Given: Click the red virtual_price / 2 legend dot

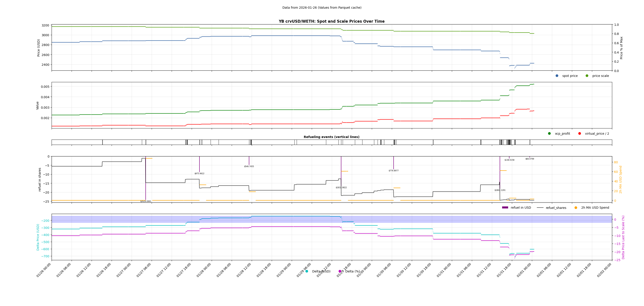Looking at the screenshot, I should tap(580, 133).
